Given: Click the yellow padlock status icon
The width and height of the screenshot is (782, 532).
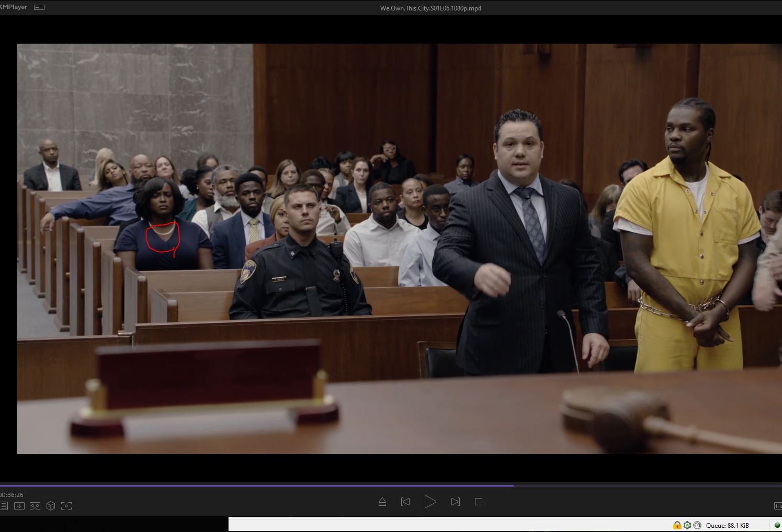Looking at the screenshot, I should click(x=677, y=525).
